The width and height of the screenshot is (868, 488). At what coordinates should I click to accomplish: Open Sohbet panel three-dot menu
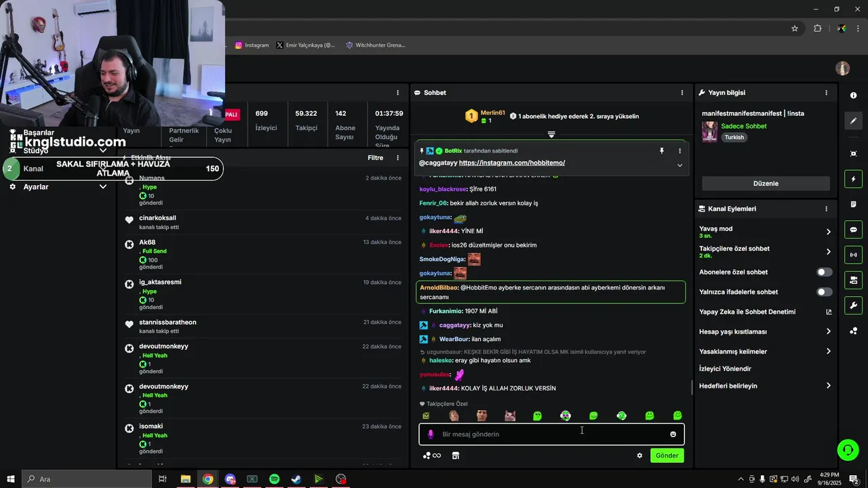click(x=682, y=92)
